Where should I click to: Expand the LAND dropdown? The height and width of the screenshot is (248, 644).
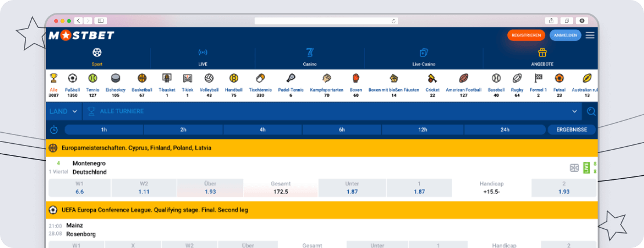64,111
